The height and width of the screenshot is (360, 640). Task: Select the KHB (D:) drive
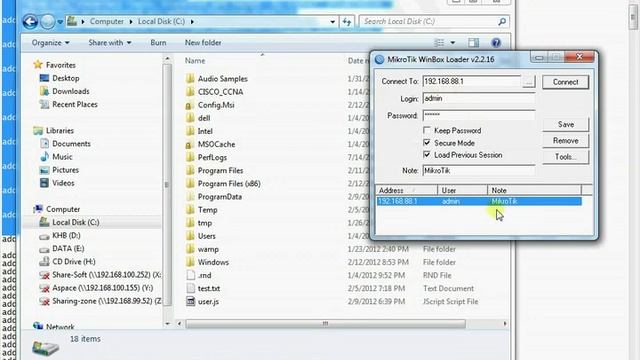66,235
